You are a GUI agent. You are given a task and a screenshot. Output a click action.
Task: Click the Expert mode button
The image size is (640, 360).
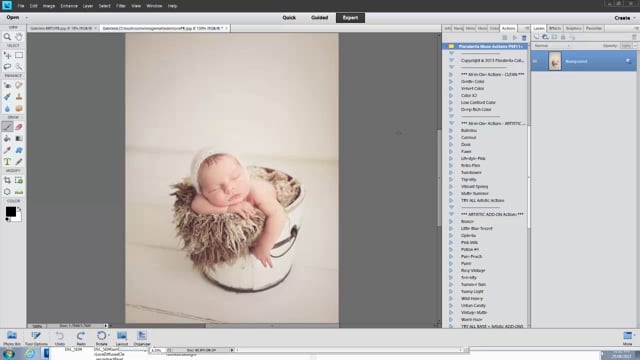(350, 18)
